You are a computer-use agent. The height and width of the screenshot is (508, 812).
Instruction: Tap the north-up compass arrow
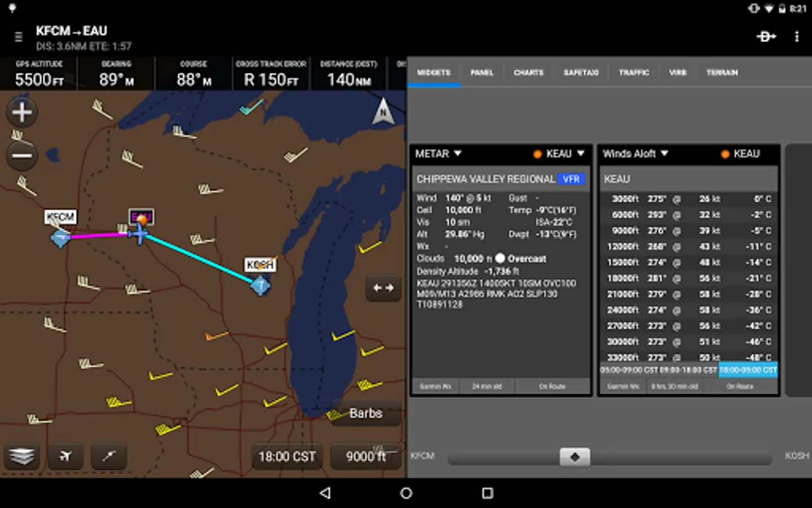pyautogui.click(x=383, y=112)
